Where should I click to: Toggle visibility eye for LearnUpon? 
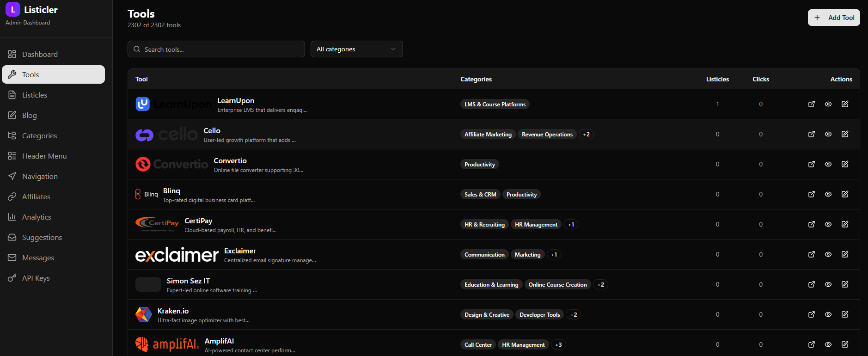828,104
